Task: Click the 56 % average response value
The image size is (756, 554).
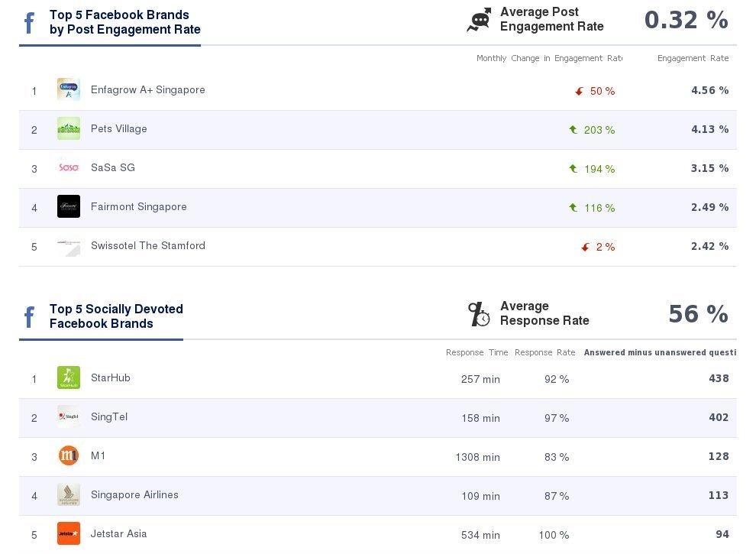Action: 698,314
